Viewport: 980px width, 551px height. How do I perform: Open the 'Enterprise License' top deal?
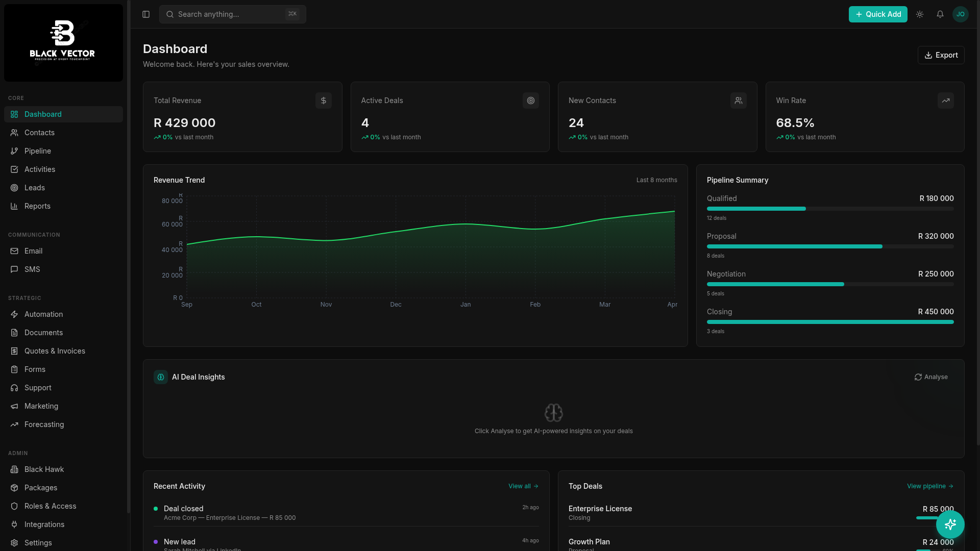761,513
